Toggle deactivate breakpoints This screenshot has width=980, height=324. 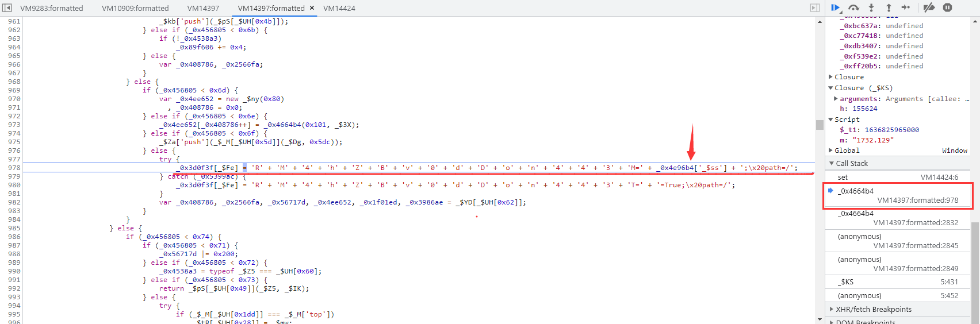point(929,7)
